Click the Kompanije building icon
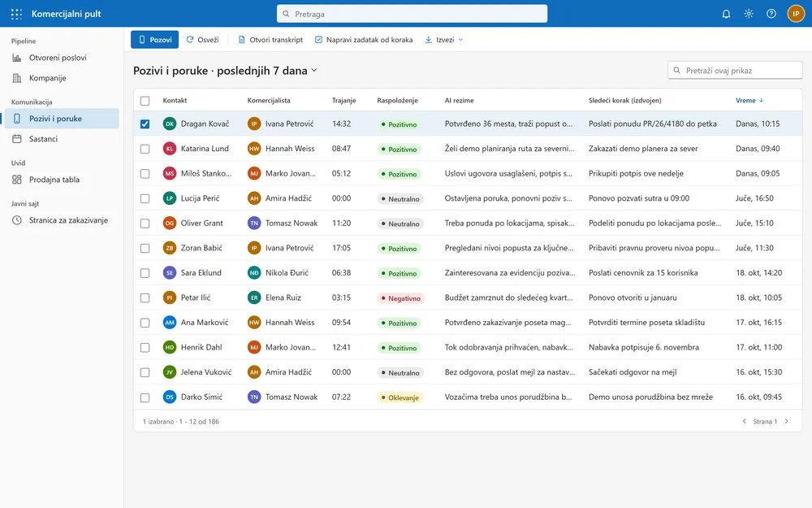812x508 pixels. pyautogui.click(x=17, y=78)
